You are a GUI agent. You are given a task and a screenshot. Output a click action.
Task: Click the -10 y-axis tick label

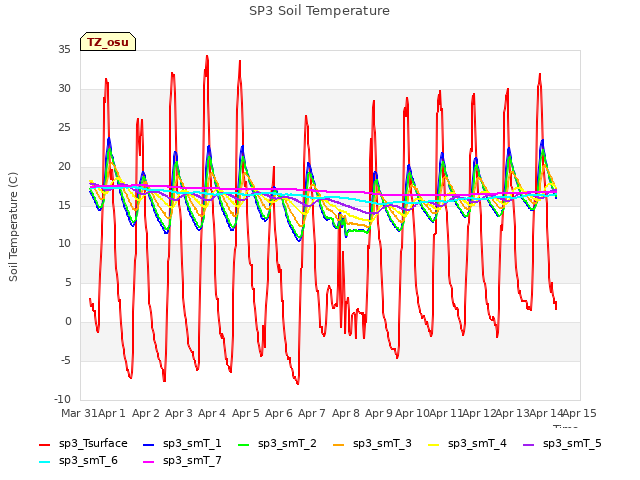(63, 399)
